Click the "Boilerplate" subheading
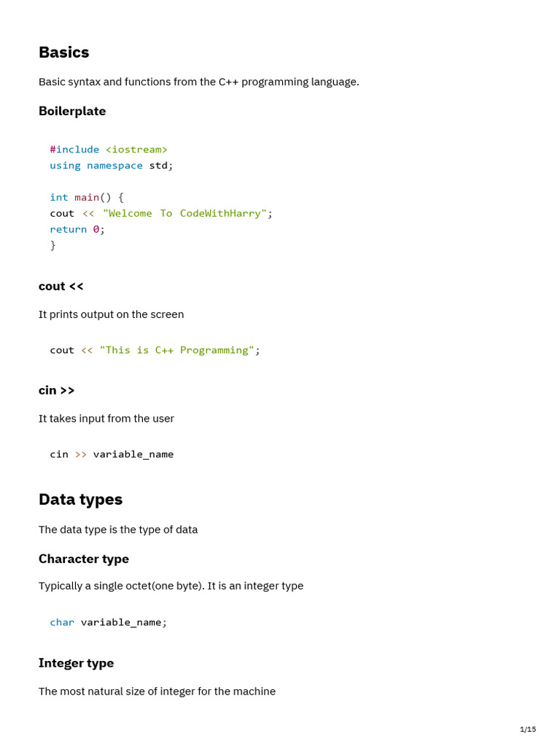The image size is (560, 747). pos(72,111)
